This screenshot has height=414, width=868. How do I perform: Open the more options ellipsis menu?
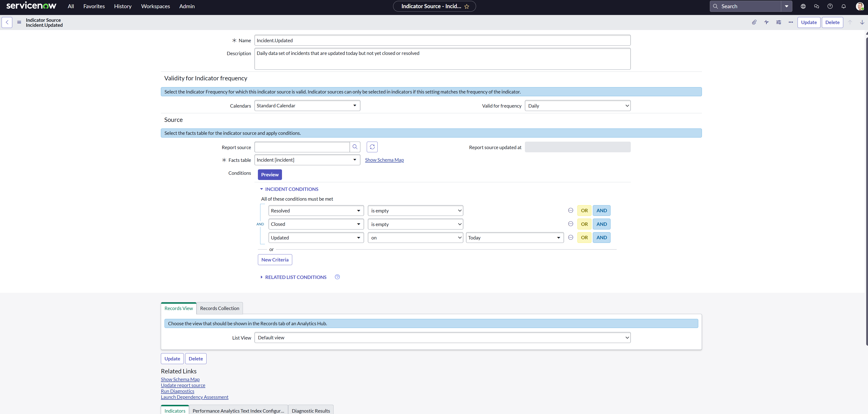pos(791,22)
